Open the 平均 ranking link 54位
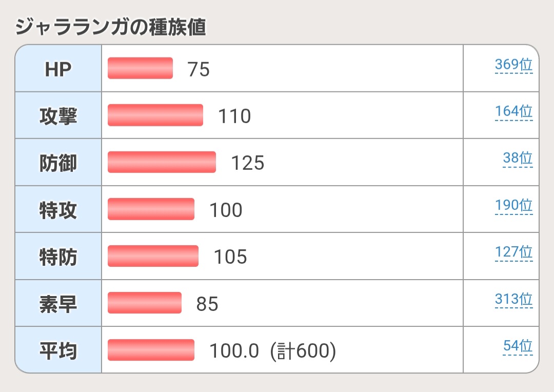554x392 pixels. [x=517, y=346]
